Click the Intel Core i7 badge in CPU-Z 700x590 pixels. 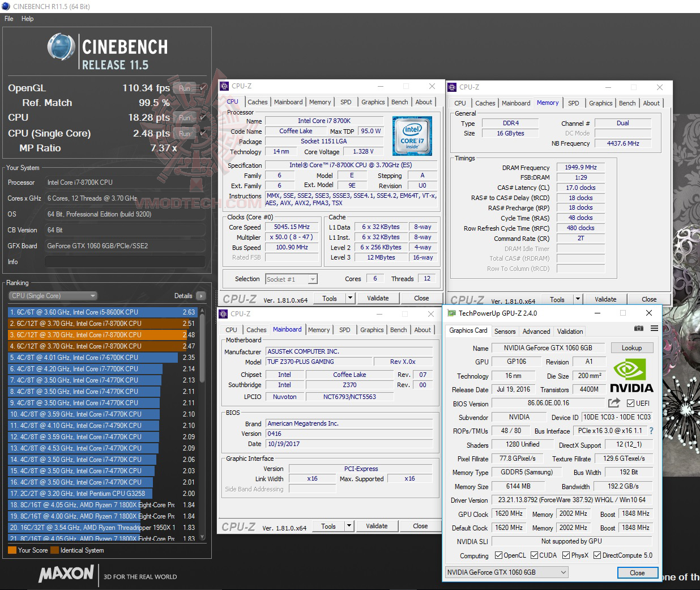[412, 136]
